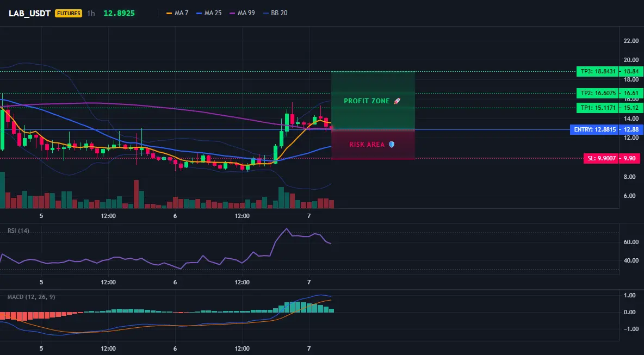This screenshot has width=644, height=355.
Task: Click the 16.61 price tag on axis
Action: [x=631, y=93]
